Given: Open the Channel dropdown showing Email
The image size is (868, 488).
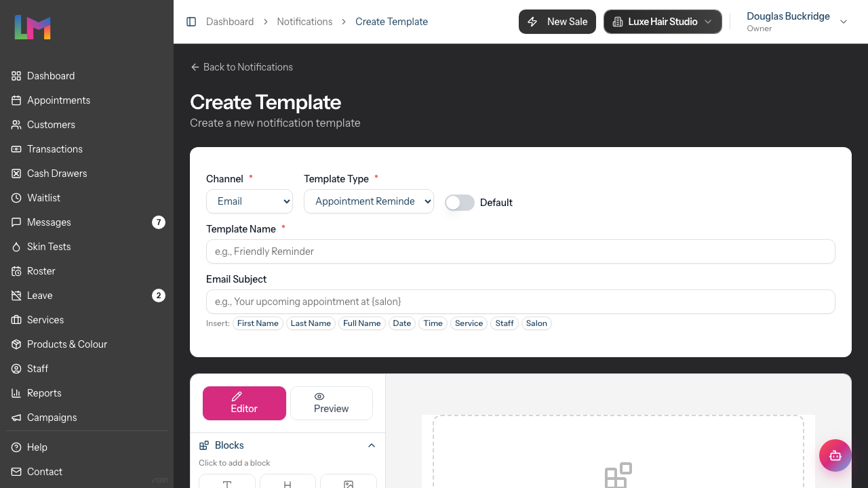Looking at the screenshot, I should point(250,201).
